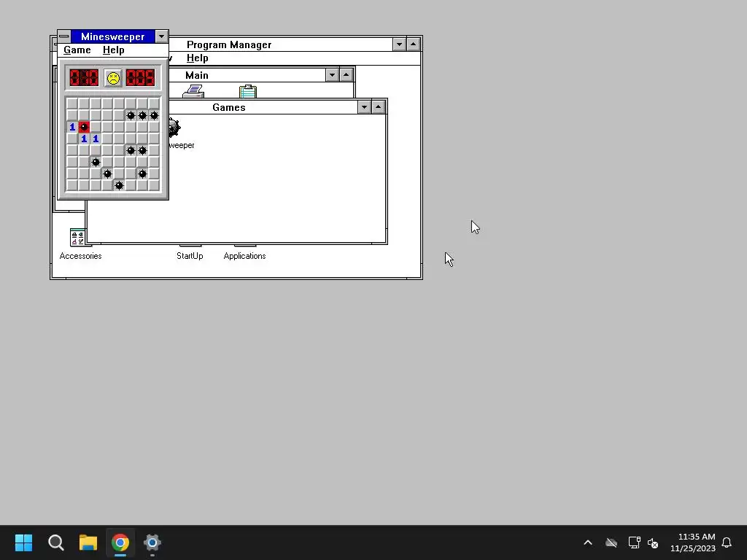Click the OneDrive cloud tray icon
This screenshot has height=560, width=747.
[x=611, y=542]
